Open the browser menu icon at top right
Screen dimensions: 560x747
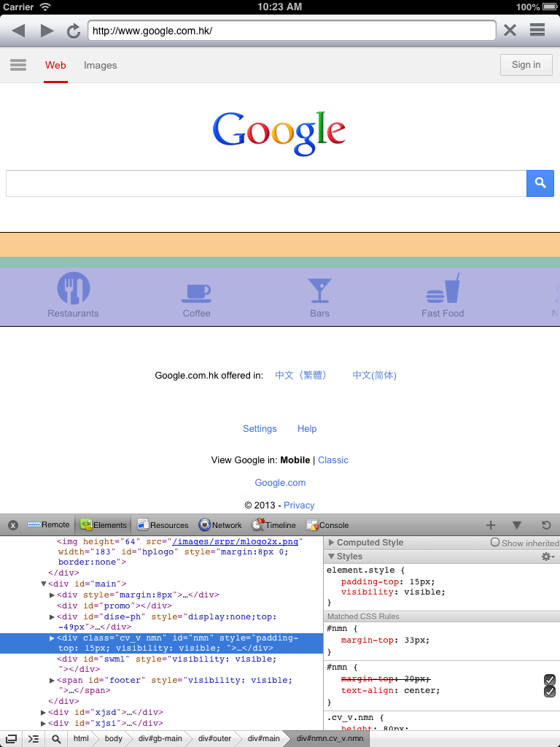[537, 30]
